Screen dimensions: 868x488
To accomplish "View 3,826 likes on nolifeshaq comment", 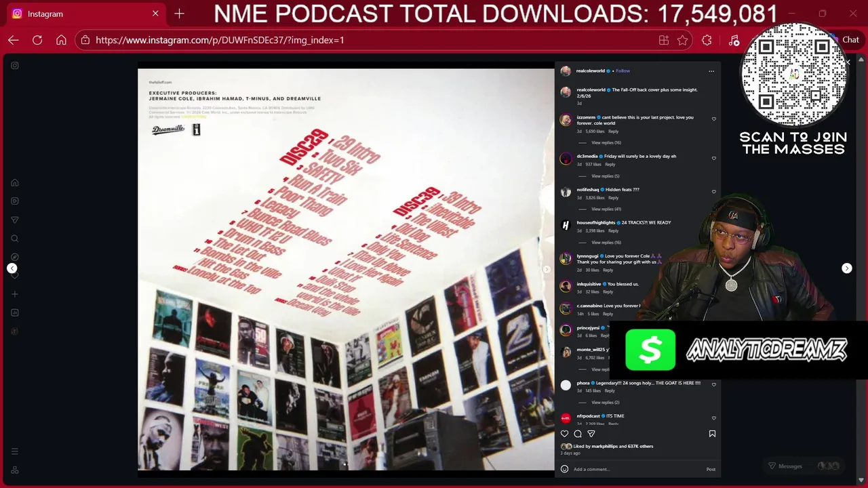I will [595, 197].
